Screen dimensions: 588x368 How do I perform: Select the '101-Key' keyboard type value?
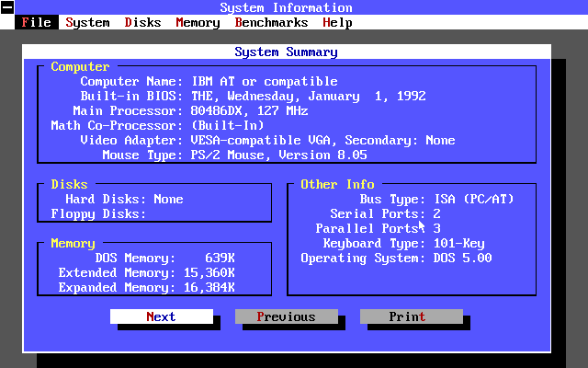(459, 243)
